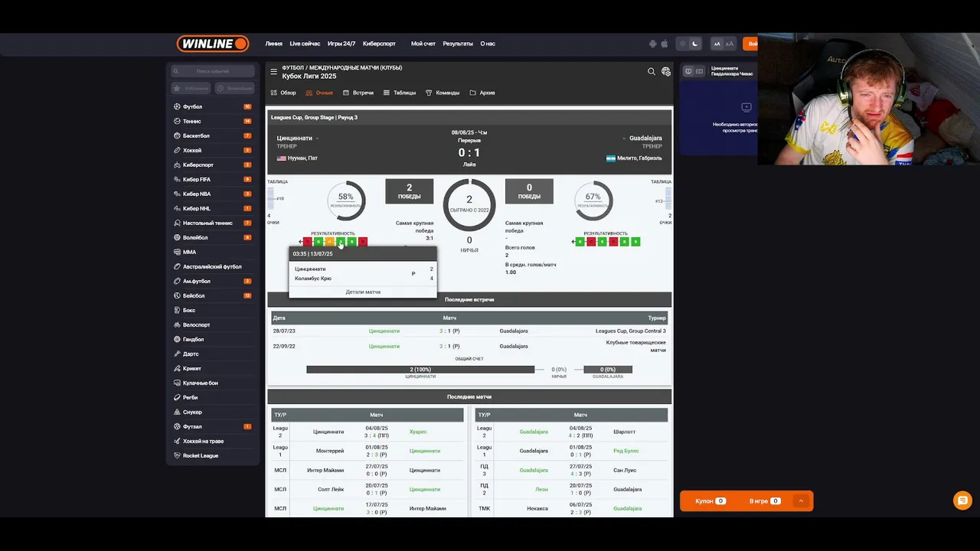
Task: Open Австралийский футбол in the sidebar
Action: [x=212, y=266]
